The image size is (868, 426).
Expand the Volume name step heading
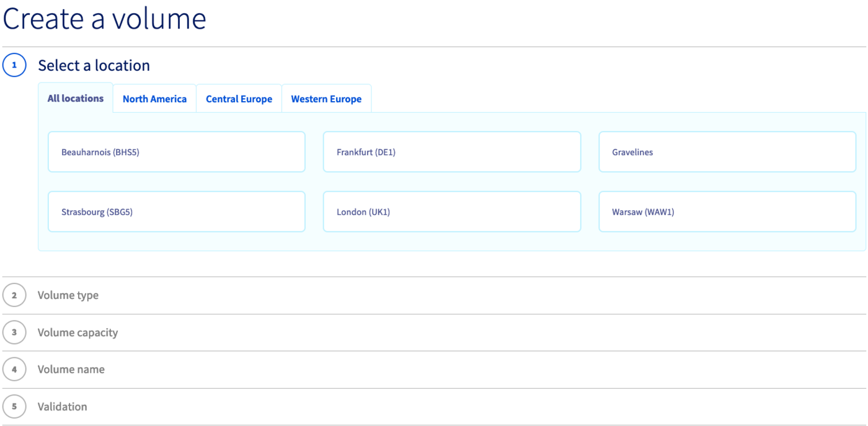tap(71, 370)
